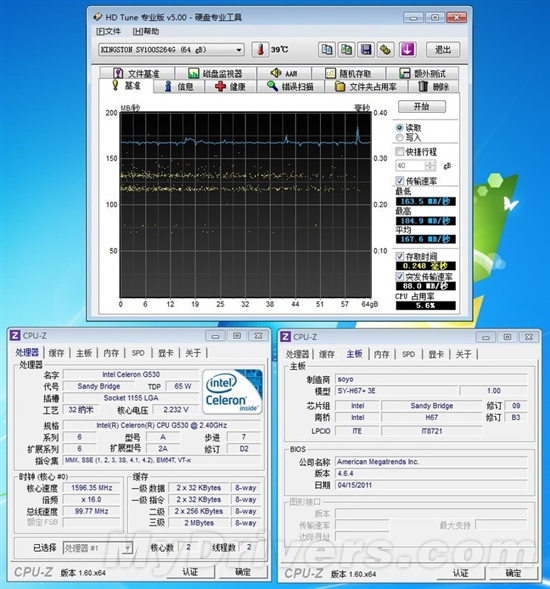Select 关于 tab in right CPU-Z window

tap(463, 354)
